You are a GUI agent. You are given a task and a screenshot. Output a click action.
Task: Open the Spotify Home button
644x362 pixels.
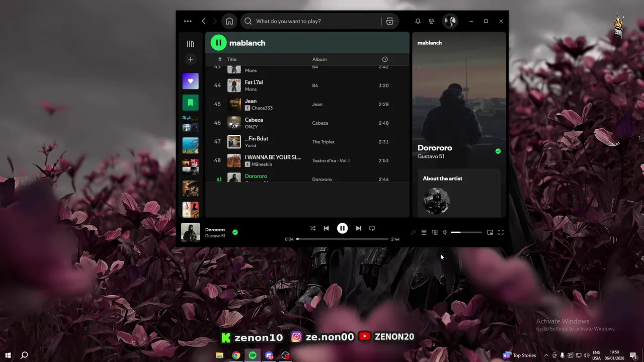click(229, 21)
